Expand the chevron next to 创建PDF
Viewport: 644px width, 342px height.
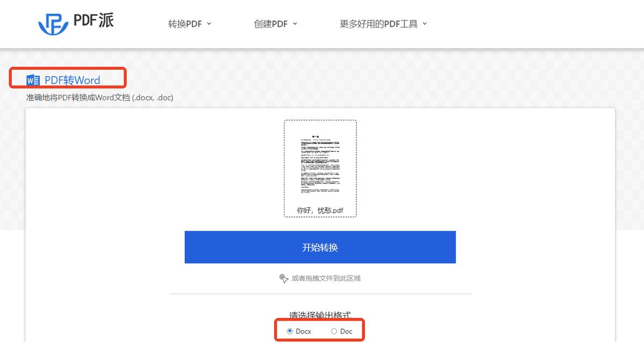[295, 24]
